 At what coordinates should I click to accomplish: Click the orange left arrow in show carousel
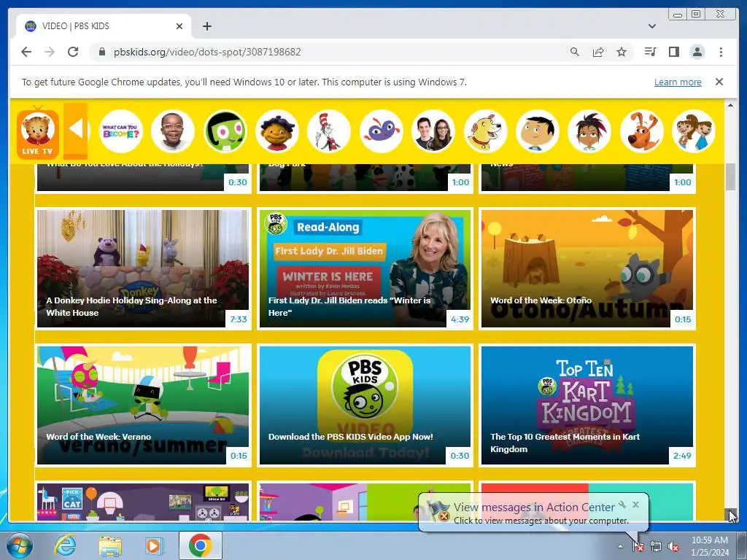click(x=76, y=130)
